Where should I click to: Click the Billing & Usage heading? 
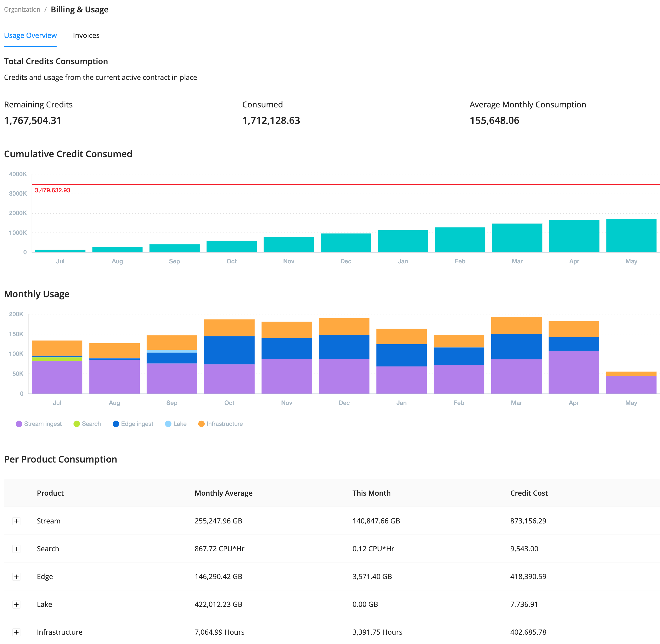(x=79, y=9)
